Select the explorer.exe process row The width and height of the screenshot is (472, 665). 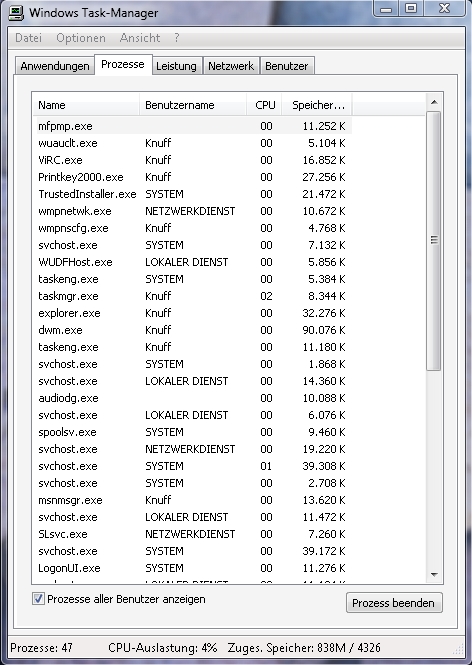[x=194, y=313]
